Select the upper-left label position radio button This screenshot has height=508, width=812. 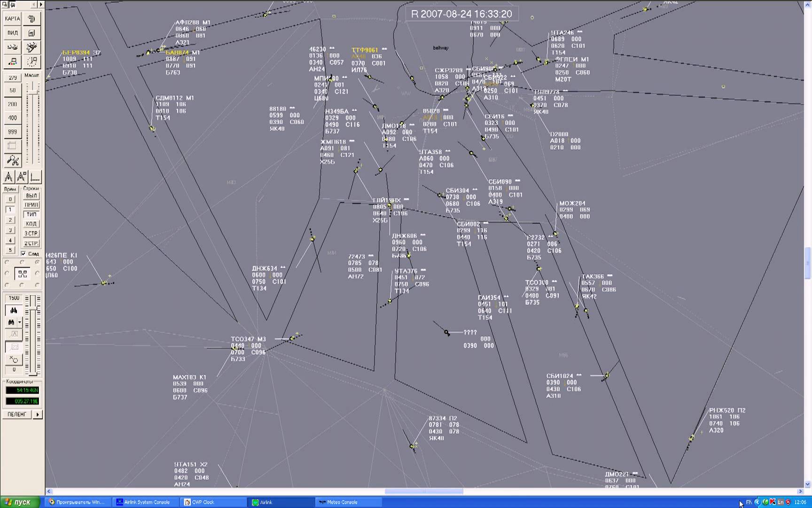pyautogui.click(x=7, y=262)
